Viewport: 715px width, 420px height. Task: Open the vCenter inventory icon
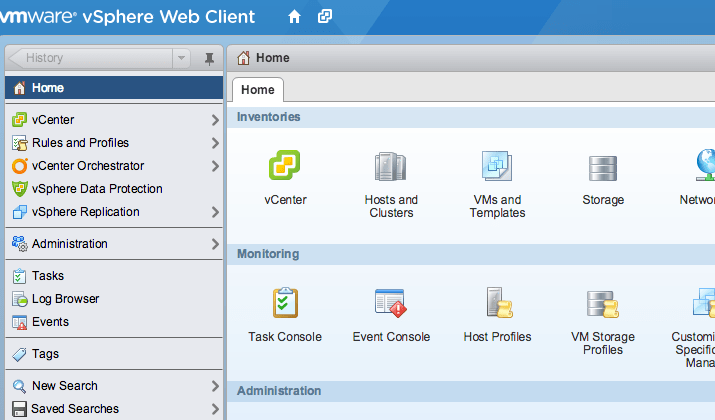(x=285, y=165)
